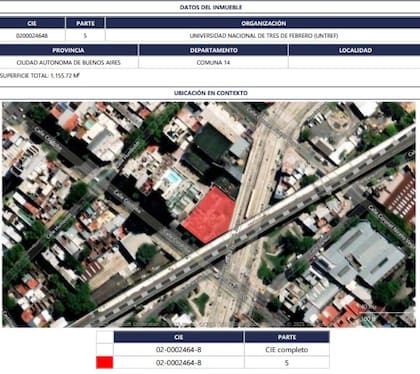
Task: Click the PARTE value 5 in top table
Action: click(85, 36)
